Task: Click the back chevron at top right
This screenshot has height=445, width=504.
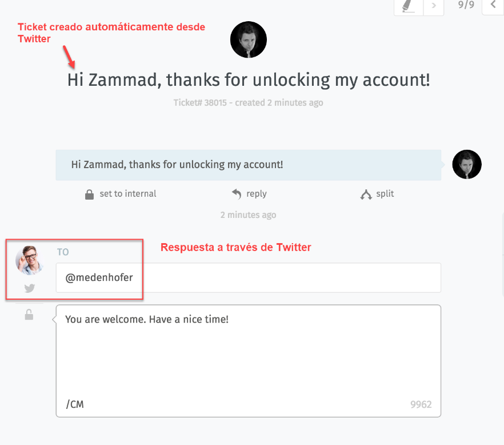Action: click(x=493, y=5)
